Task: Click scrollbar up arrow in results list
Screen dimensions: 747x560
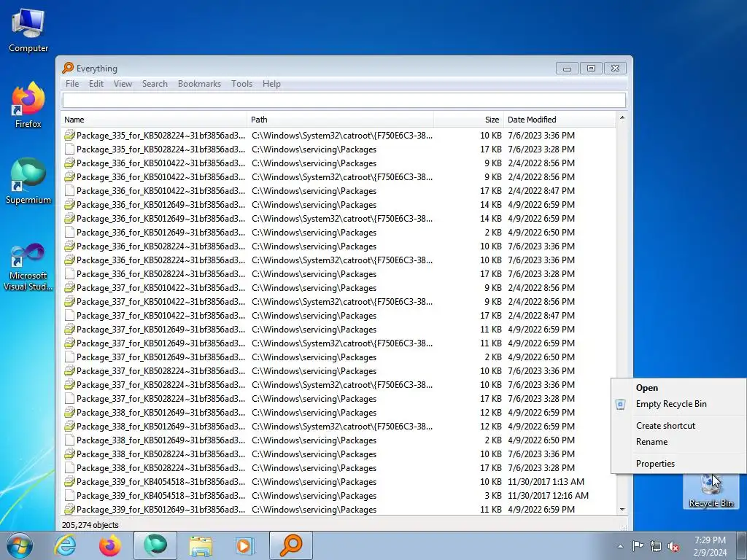Action: [x=622, y=117]
